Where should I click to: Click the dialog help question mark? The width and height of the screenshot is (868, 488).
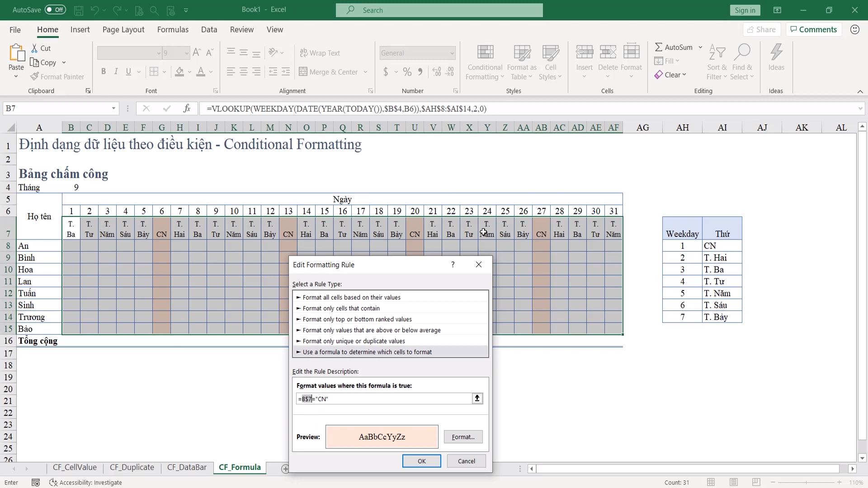453,265
